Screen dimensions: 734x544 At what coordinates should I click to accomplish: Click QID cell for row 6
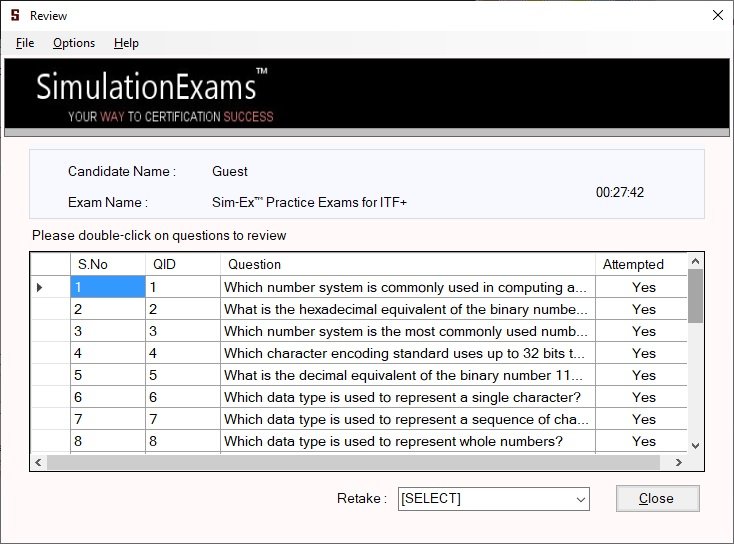click(183, 397)
